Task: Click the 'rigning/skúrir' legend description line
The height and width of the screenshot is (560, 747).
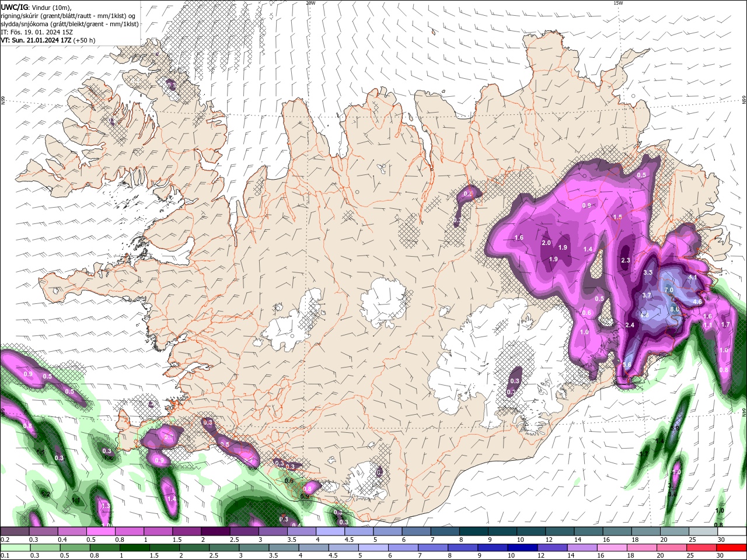Action: [68, 16]
